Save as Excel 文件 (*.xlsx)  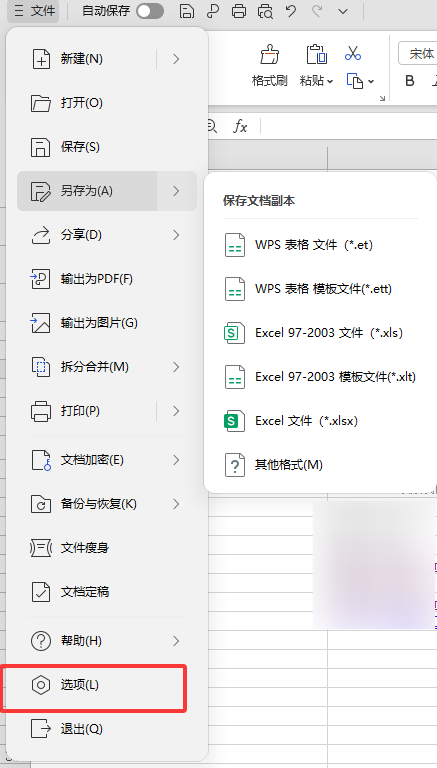pos(320,421)
